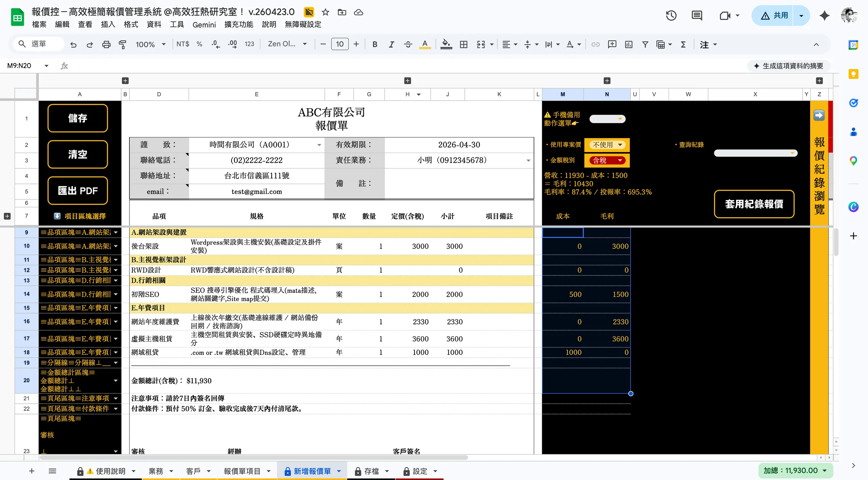Open the all sheets list icon
Screen dimensions: 868x480
point(52,471)
